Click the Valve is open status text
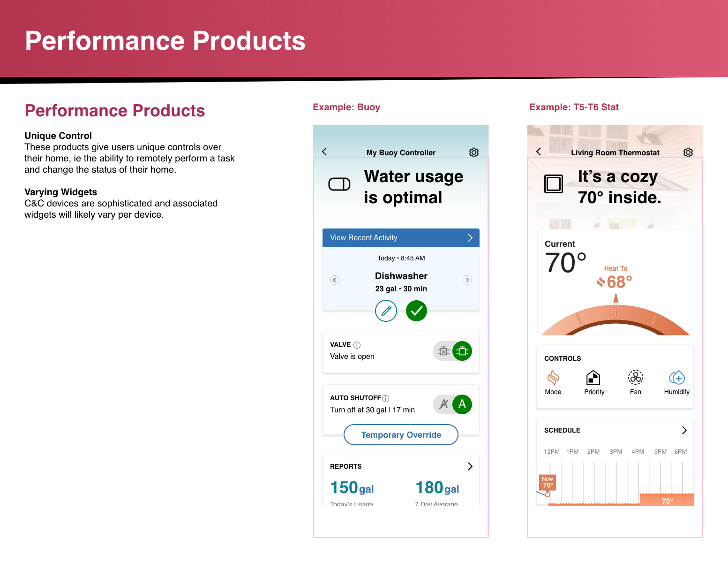Image resolution: width=728 pixels, height=563 pixels. [x=352, y=357]
